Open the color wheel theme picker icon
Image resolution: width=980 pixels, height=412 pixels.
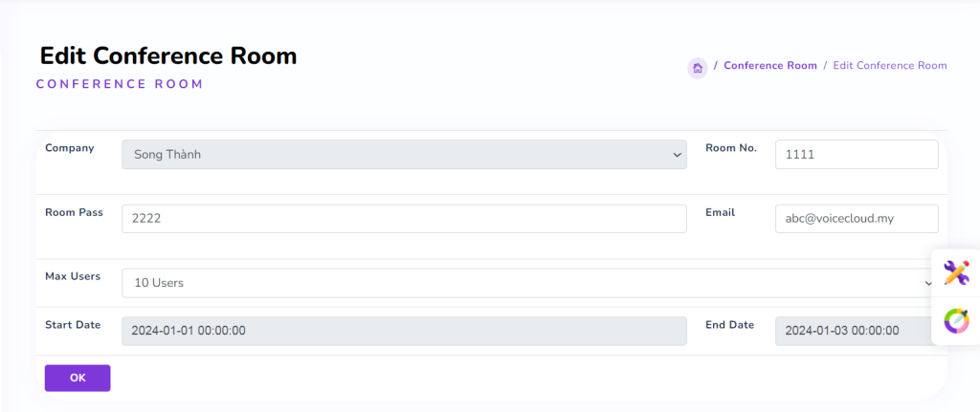tap(956, 320)
